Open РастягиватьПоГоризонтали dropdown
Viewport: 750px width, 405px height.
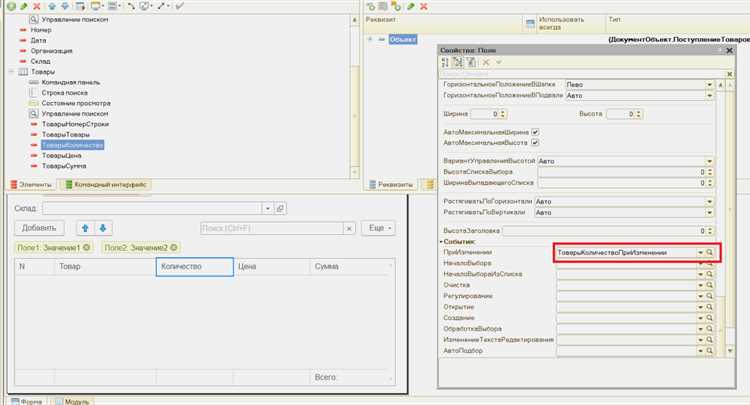point(710,201)
